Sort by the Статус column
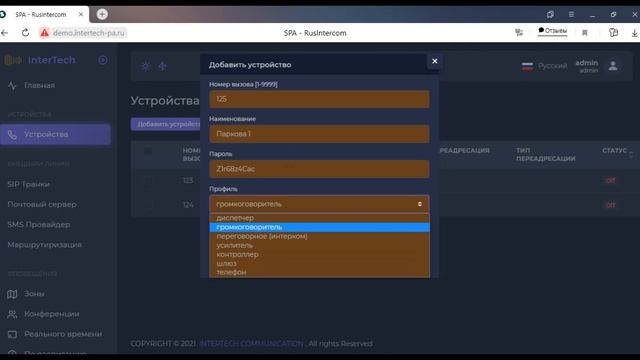Image resolution: width=640 pixels, height=360 pixels. pos(617,151)
